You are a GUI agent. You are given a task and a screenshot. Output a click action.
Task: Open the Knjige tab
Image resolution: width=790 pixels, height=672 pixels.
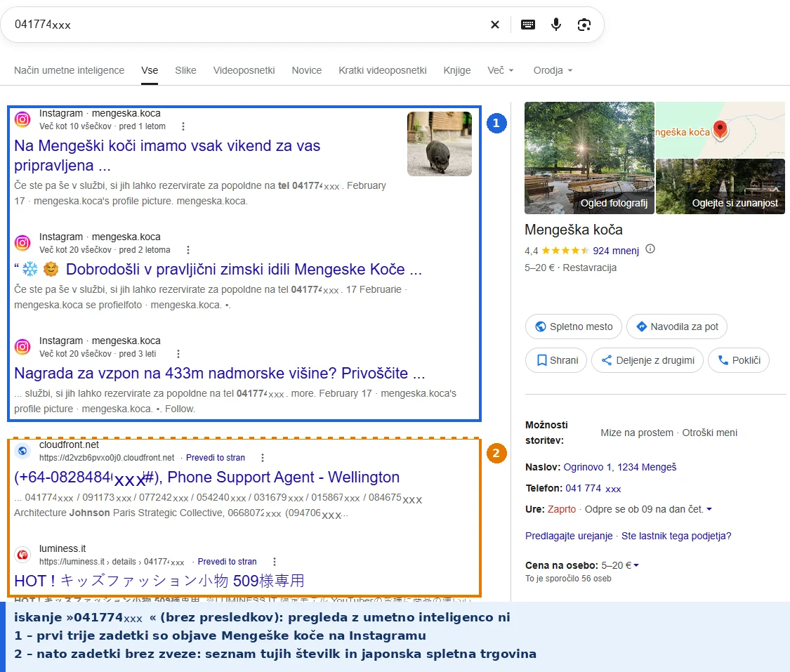pyautogui.click(x=457, y=70)
